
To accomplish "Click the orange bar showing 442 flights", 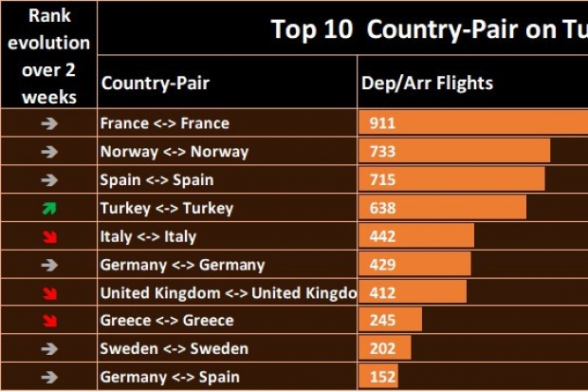I will coord(415,236).
